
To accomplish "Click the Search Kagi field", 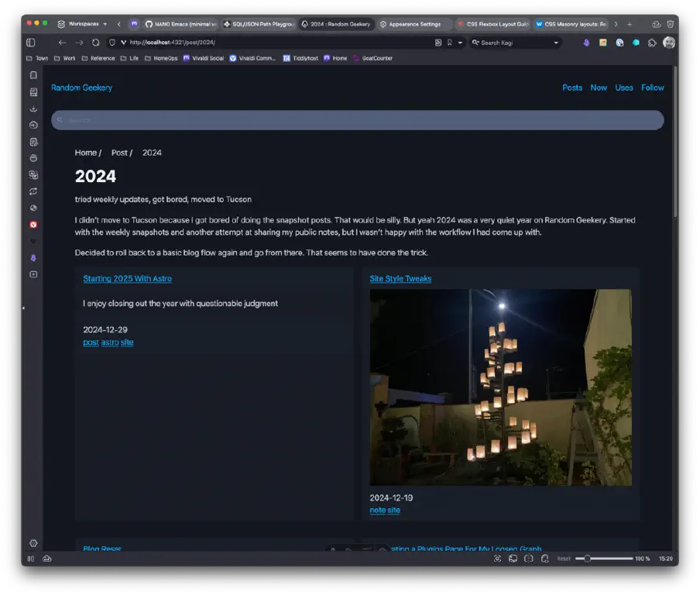I will pos(516,43).
